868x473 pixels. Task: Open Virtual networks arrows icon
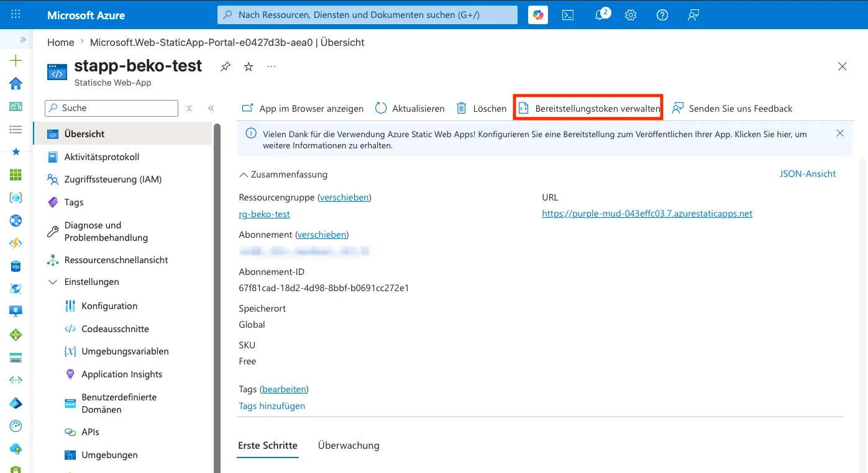(x=16, y=381)
